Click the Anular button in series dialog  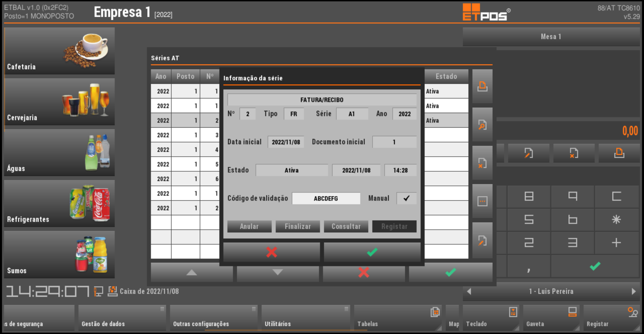click(x=249, y=226)
